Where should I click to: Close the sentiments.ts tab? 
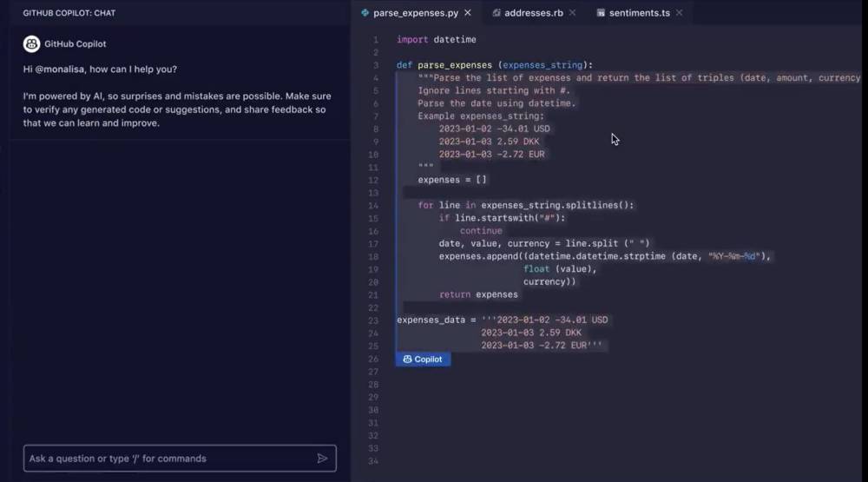680,13
